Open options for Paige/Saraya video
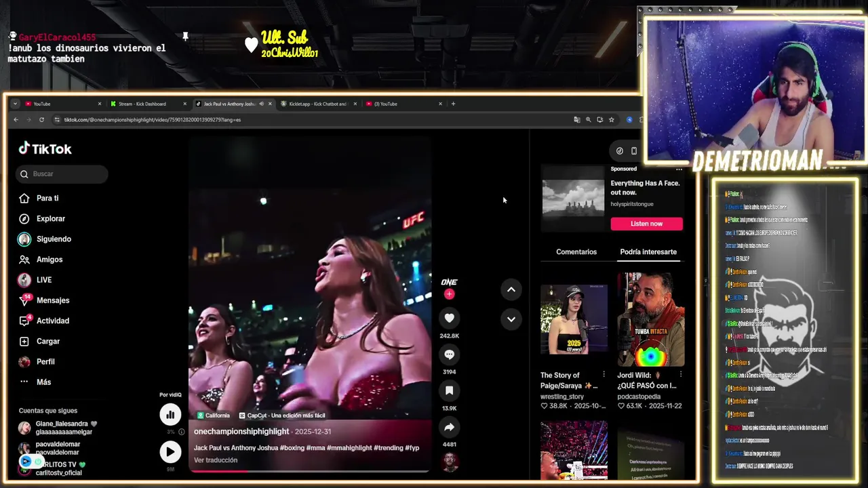The width and height of the screenshot is (868, 488). [x=604, y=375]
